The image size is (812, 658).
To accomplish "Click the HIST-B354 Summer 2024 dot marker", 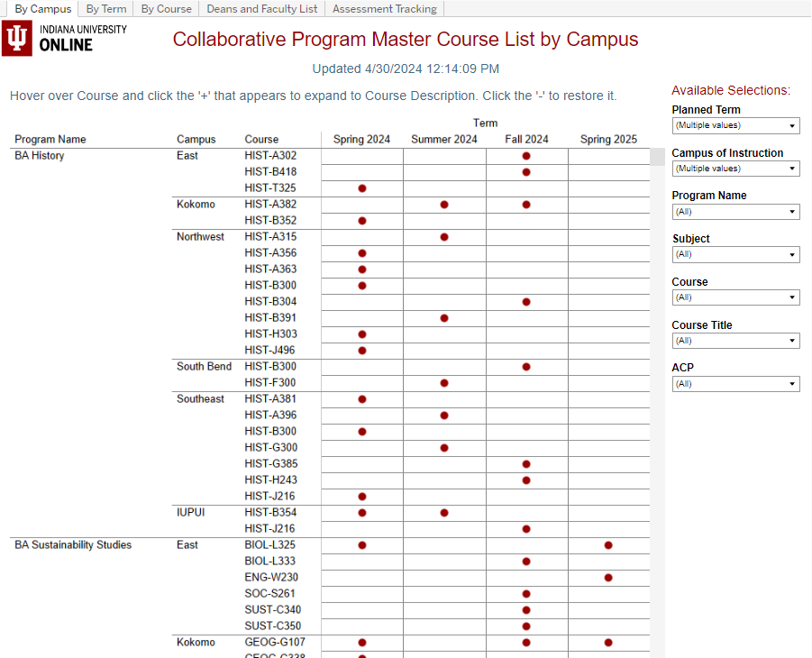I will tap(444, 513).
